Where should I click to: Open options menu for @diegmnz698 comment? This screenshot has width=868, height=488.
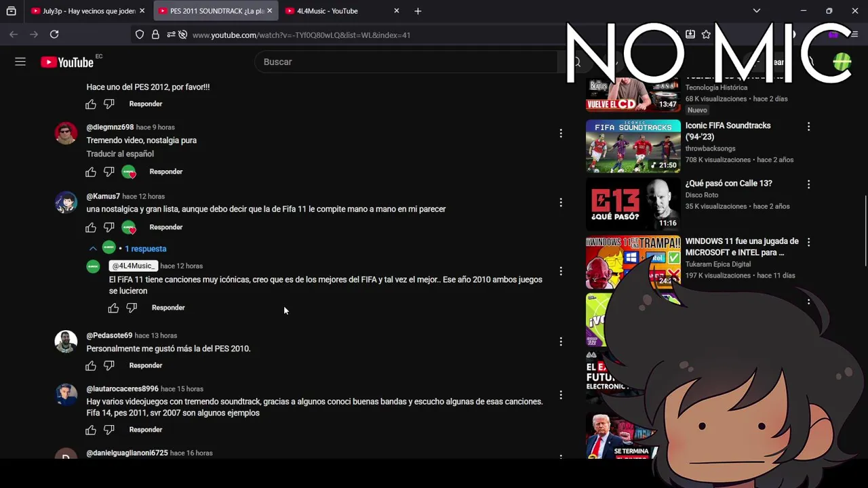click(561, 134)
